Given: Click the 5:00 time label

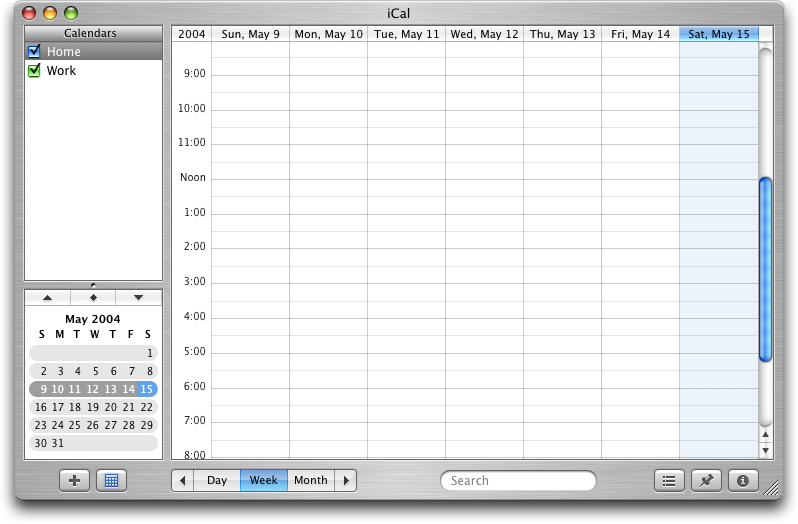Looking at the screenshot, I should [x=195, y=351].
